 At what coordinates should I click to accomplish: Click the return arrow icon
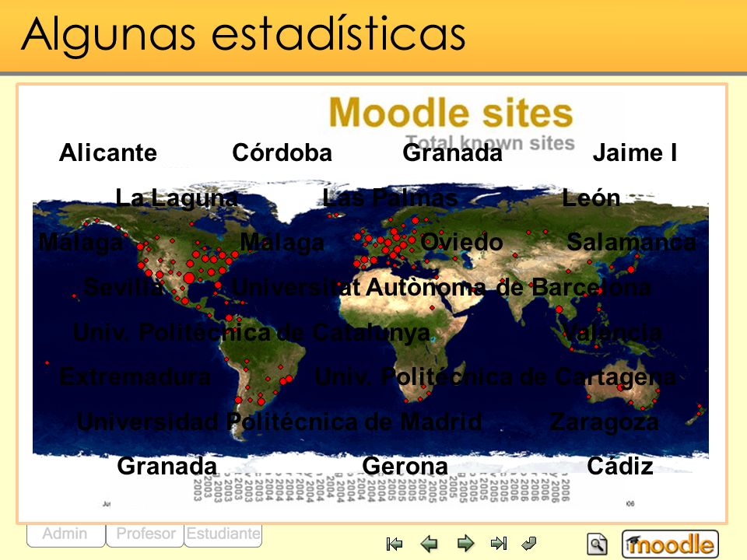tap(529, 544)
